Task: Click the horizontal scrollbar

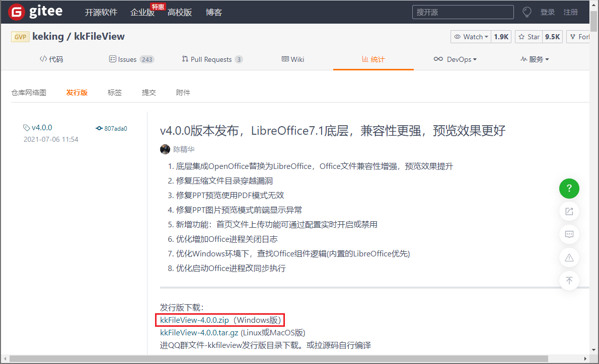Action: coord(279,358)
